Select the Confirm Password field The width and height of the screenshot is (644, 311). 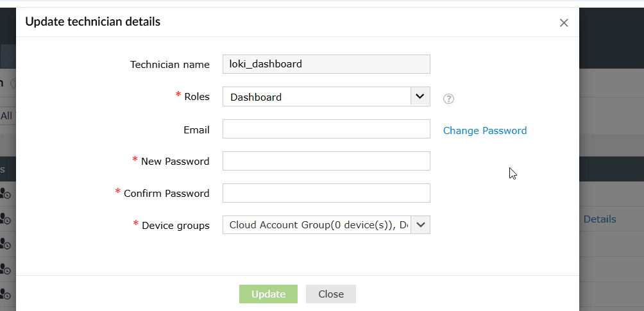pyautogui.click(x=326, y=193)
